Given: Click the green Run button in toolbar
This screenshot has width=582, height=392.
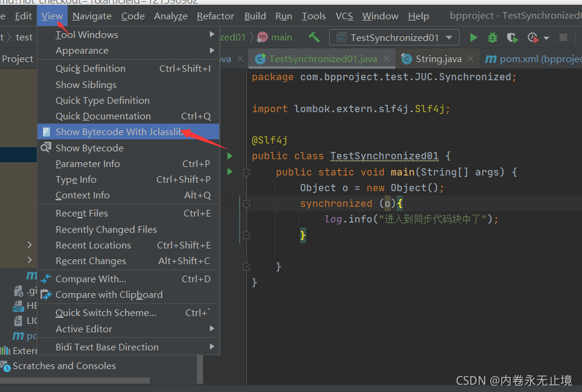Looking at the screenshot, I should click(x=473, y=37).
